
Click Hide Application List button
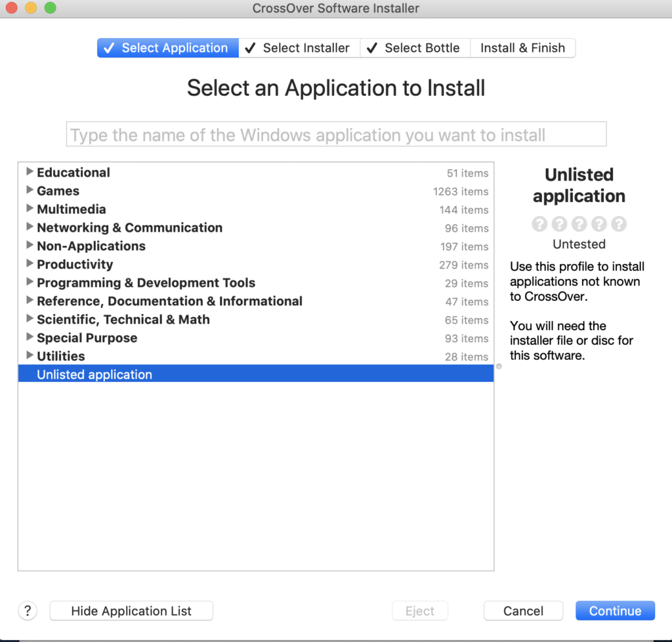pyautogui.click(x=131, y=610)
